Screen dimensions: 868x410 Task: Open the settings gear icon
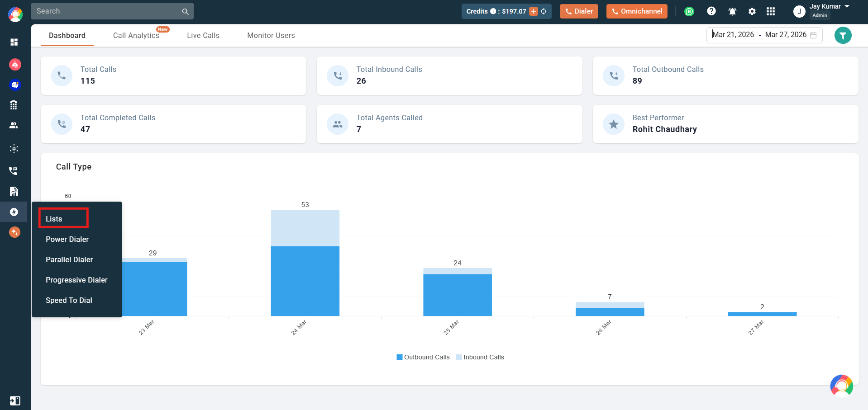752,11
